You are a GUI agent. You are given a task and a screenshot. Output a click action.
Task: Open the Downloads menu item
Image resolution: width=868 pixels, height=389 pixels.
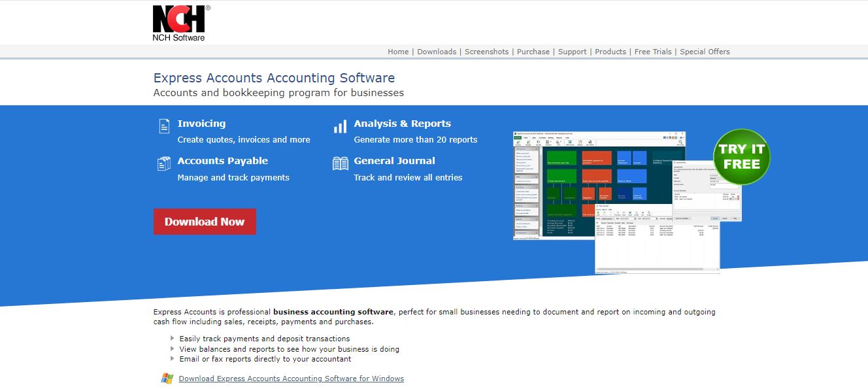click(437, 52)
